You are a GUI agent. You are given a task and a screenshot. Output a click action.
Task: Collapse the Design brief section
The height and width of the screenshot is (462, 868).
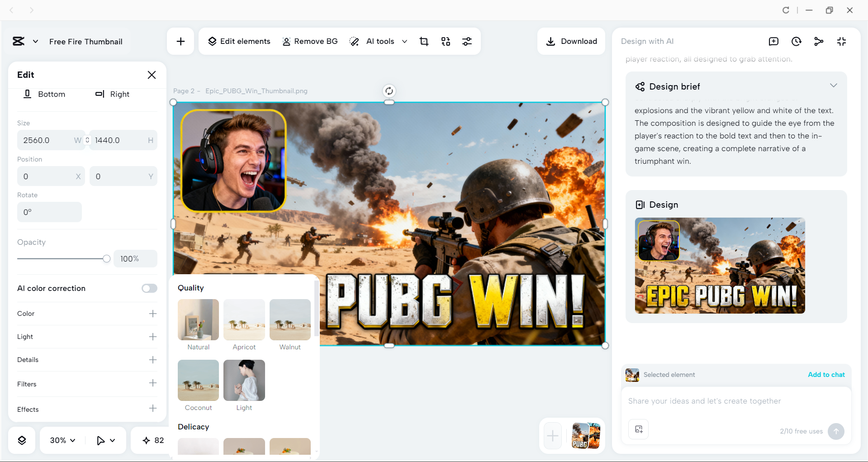pyautogui.click(x=833, y=86)
